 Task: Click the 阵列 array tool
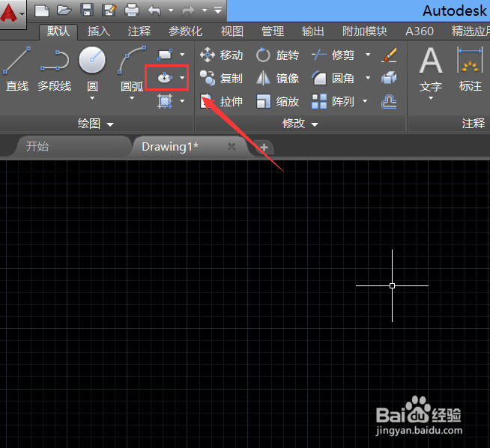[333, 101]
